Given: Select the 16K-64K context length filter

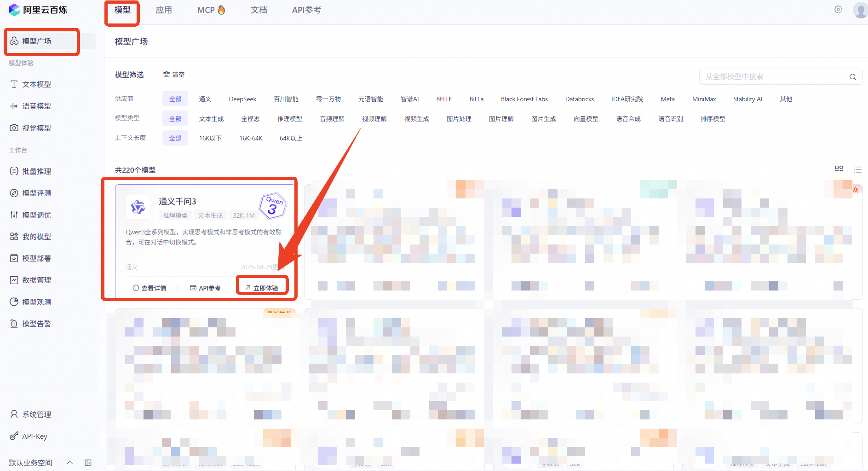Looking at the screenshot, I should click(x=251, y=138).
